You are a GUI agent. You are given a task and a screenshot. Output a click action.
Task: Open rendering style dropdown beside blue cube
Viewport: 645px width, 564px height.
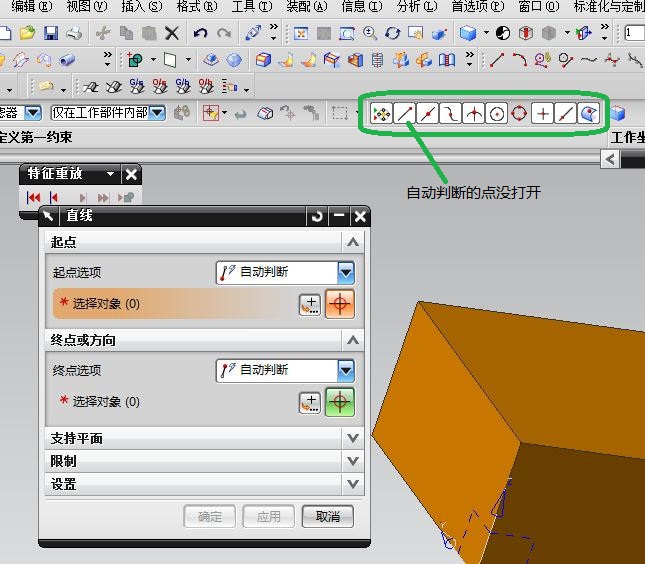click(x=486, y=33)
